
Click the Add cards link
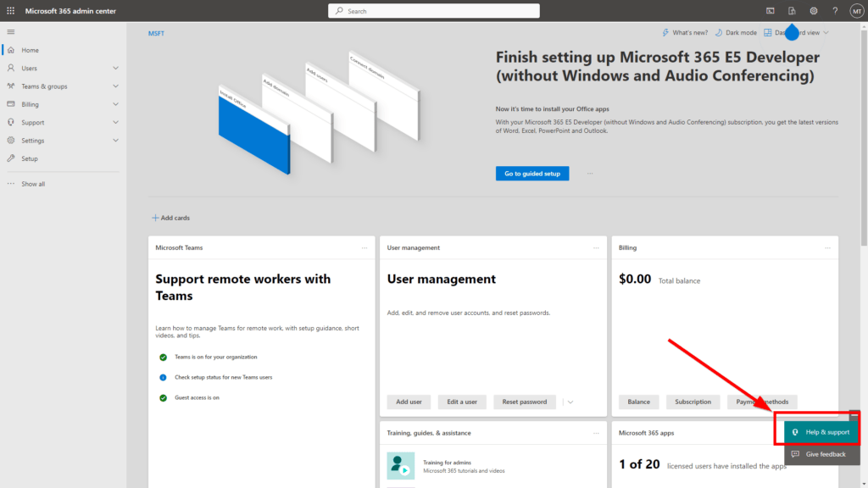coord(170,218)
